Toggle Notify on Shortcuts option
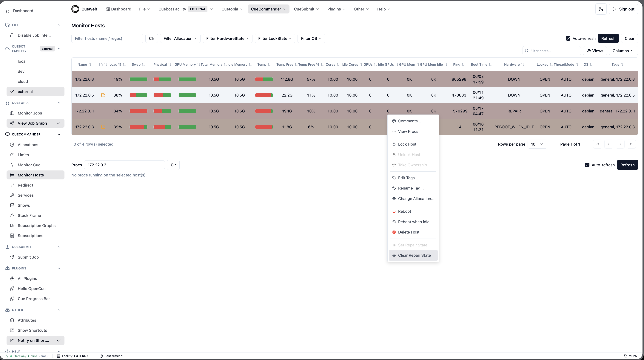 (36, 341)
